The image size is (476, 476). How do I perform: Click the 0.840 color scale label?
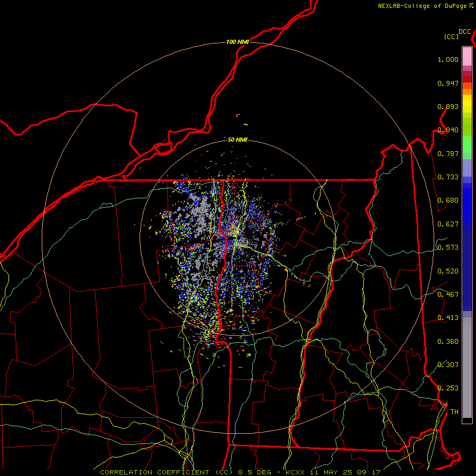[x=448, y=130]
